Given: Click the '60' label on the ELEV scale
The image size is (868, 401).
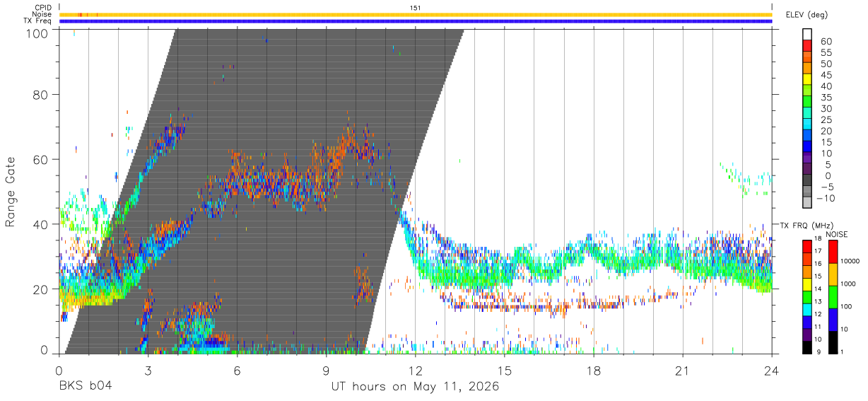Looking at the screenshot, I should click(826, 42).
